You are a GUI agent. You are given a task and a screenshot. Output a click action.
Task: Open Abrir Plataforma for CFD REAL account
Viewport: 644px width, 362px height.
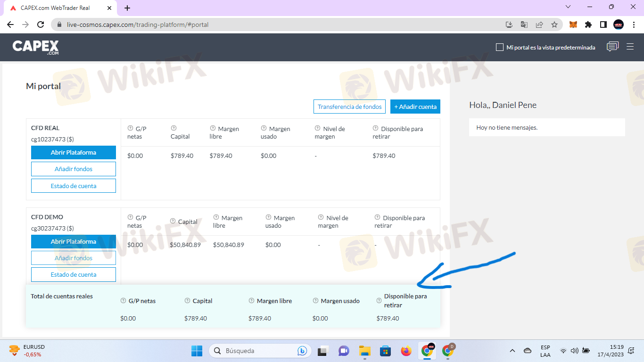[x=74, y=152]
